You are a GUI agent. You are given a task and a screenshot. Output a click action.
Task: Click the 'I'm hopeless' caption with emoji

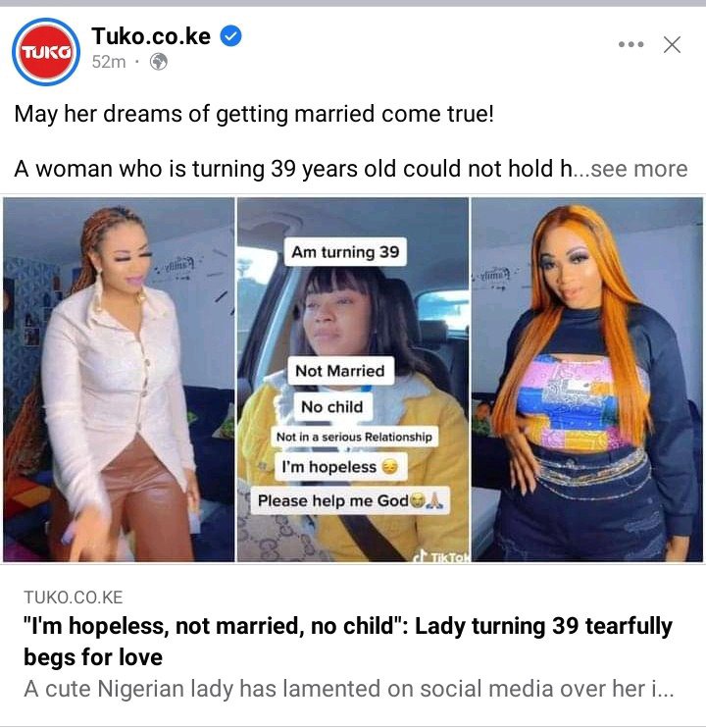click(x=340, y=467)
